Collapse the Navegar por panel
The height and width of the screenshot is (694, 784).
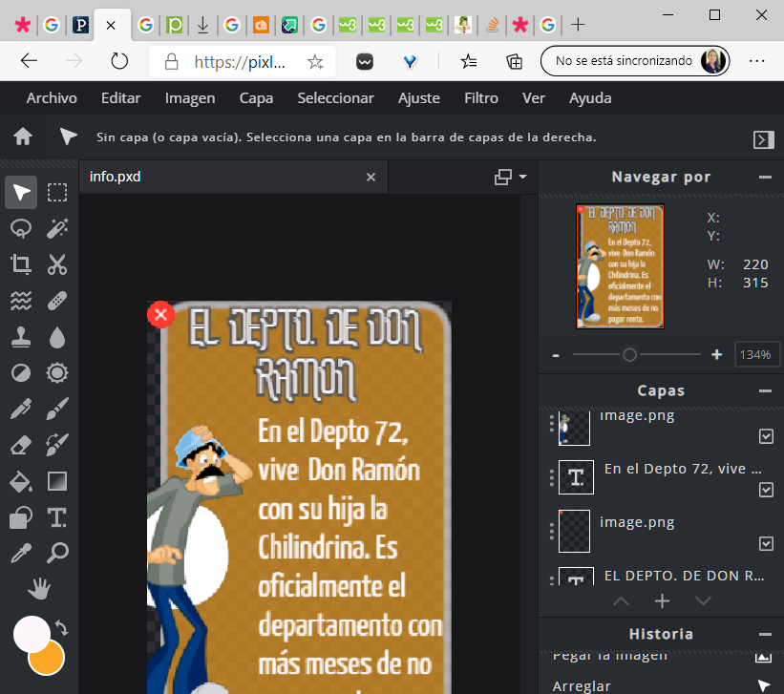pyautogui.click(x=765, y=177)
